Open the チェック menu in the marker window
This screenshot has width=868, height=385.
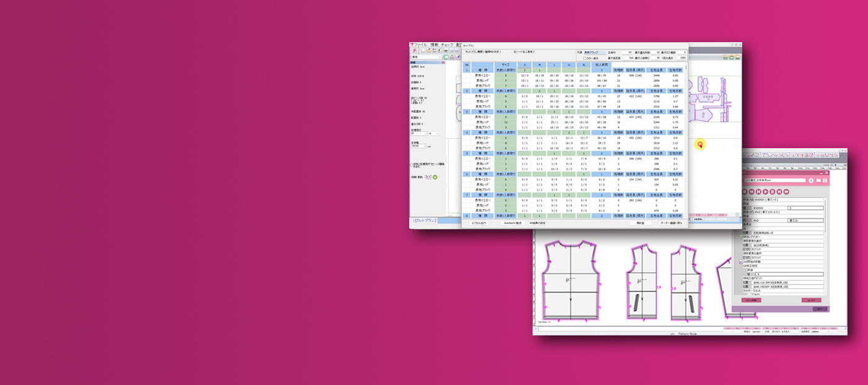pos(447,45)
